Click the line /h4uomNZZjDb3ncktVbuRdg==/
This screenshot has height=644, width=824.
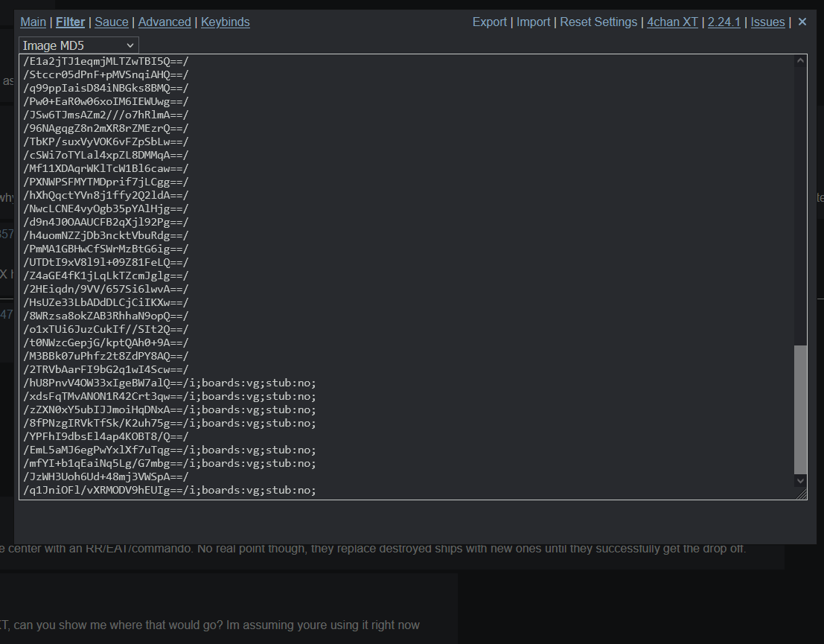[x=106, y=235]
